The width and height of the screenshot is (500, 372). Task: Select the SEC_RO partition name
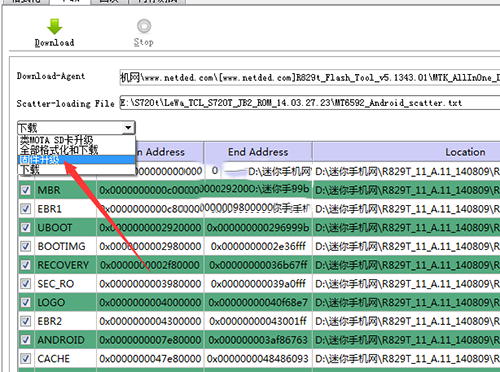point(56,283)
